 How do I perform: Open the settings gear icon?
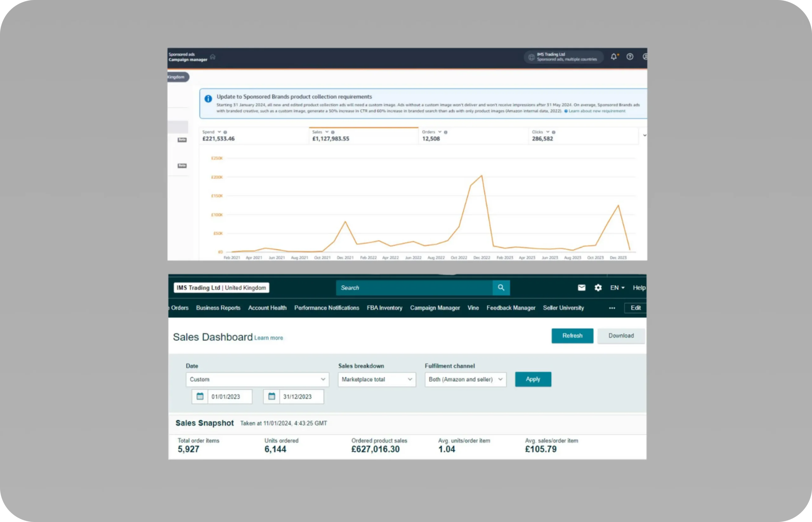pos(598,287)
